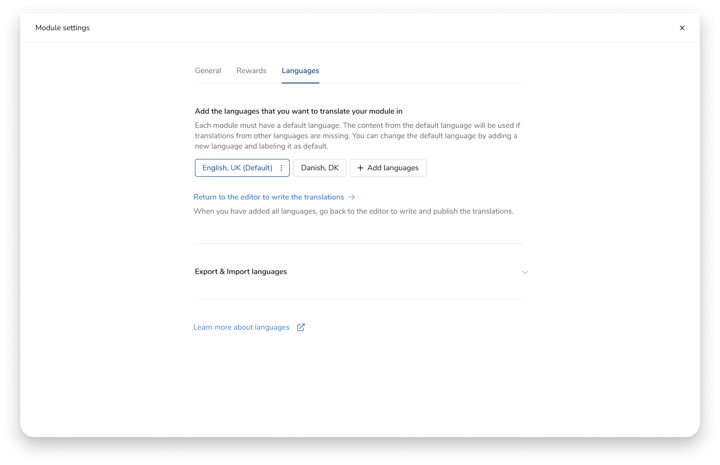Screen dimensions: 720x465
Task: Click the plus icon beside Add languages
Action: tap(360, 168)
